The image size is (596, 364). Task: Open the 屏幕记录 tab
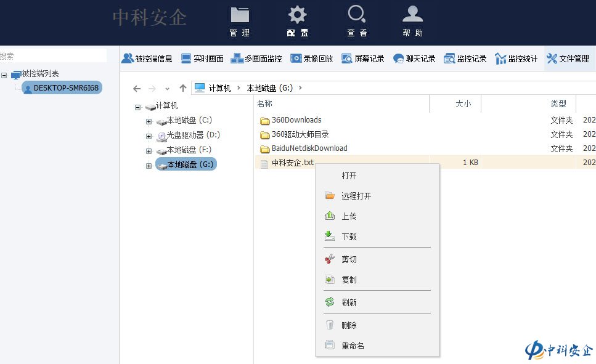363,59
